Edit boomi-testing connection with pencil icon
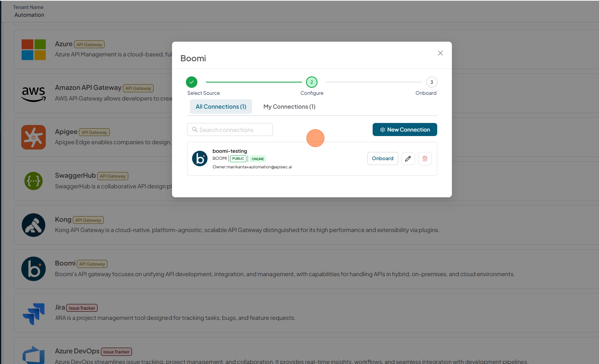599x364 pixels. click(x=408, y=159)
